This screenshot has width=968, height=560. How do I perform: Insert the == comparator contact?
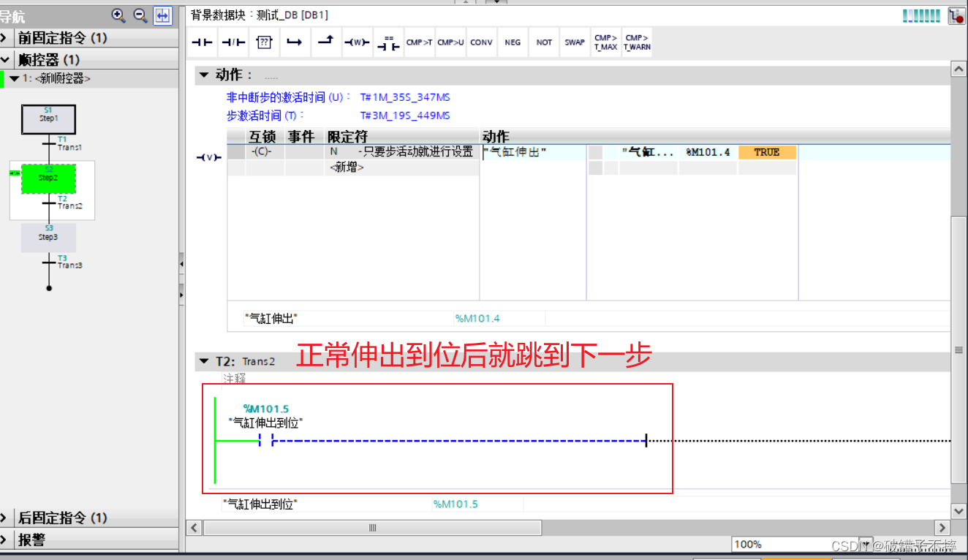pos(387,42)
